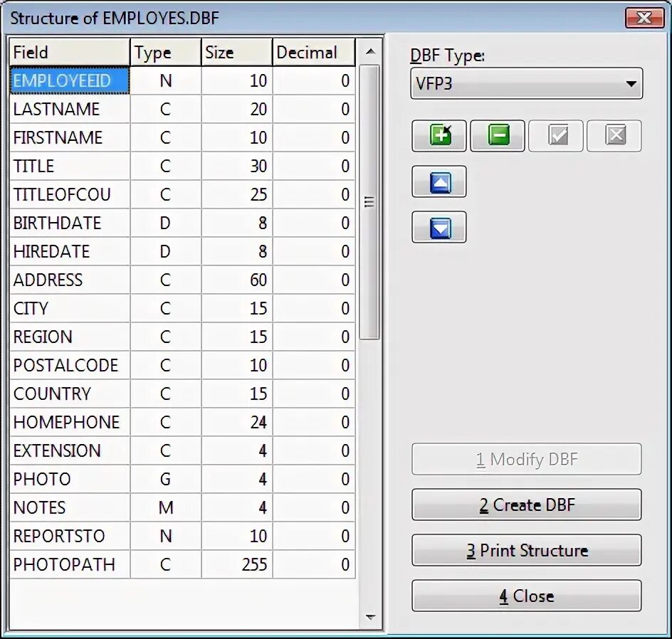
Task: Select the ADDRESS field cell
Action: [x=70, y=280]
